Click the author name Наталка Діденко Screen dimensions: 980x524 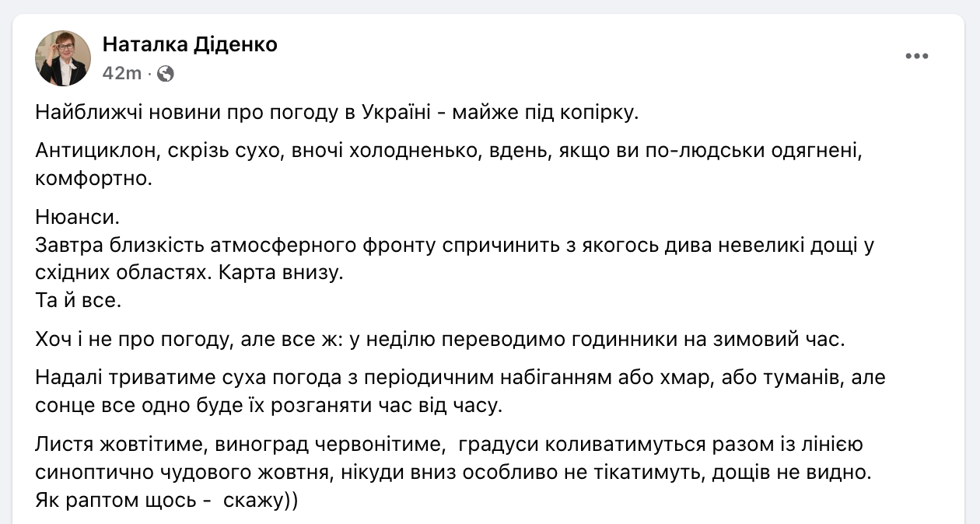pos(189,44)
